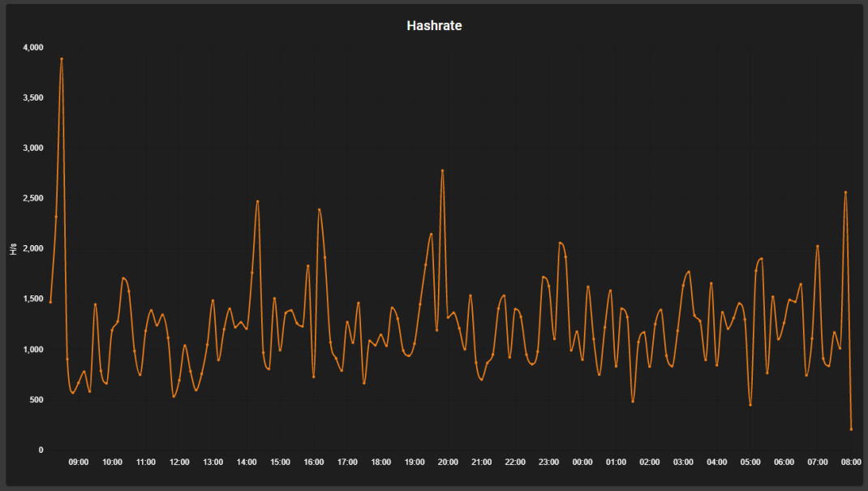Click the 16:00 time label
The image size is (868, 491).
(314, 463)
